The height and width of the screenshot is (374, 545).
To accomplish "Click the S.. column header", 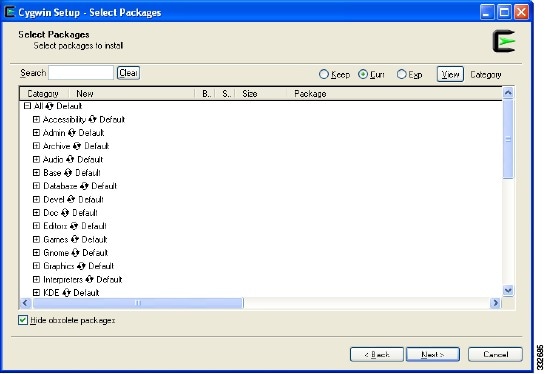I will coord(225,94).
